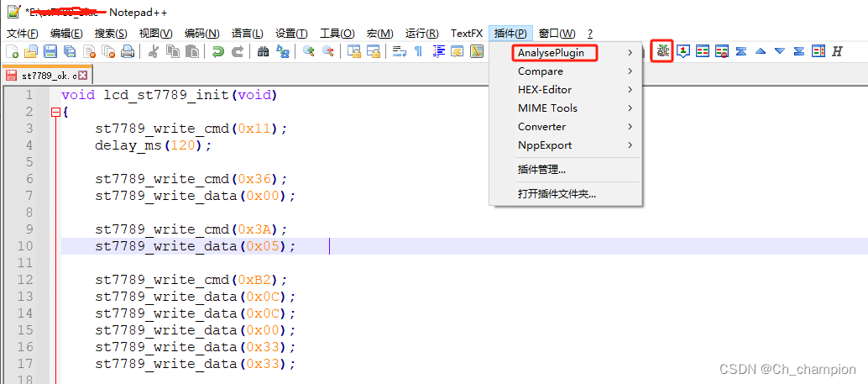This screenshot has height=384, width=868.
Task: Go to previous difference up arrow
Action: pyautogui.click(x=761, y=51)
